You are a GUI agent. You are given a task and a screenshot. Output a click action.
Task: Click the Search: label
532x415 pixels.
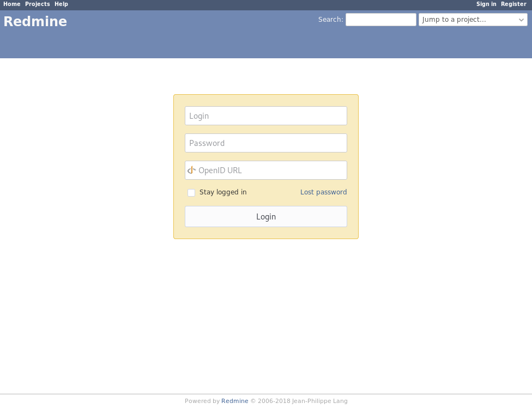pyautogui.click(x=330, y=19)
